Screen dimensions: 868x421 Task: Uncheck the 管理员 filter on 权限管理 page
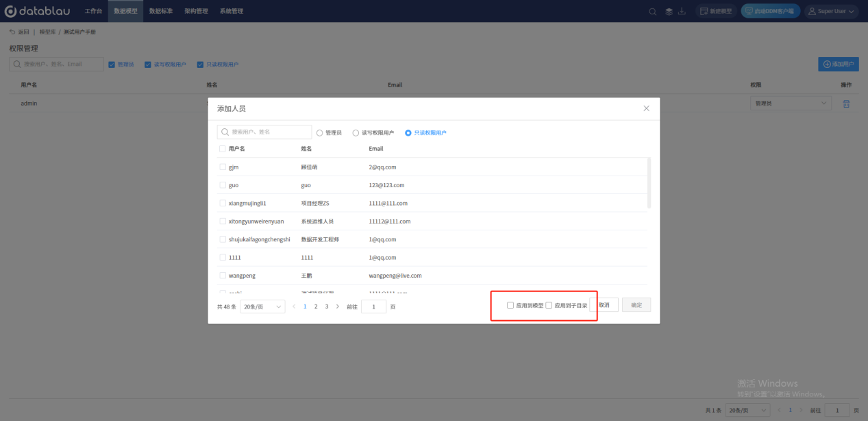point(112,64)
